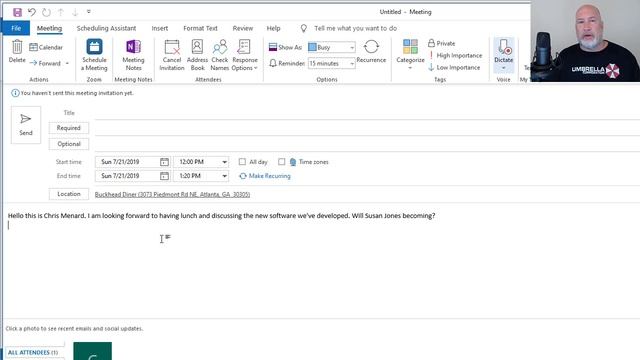Open the Help ribbon tab
640x360 pixels.
(273, 28)
